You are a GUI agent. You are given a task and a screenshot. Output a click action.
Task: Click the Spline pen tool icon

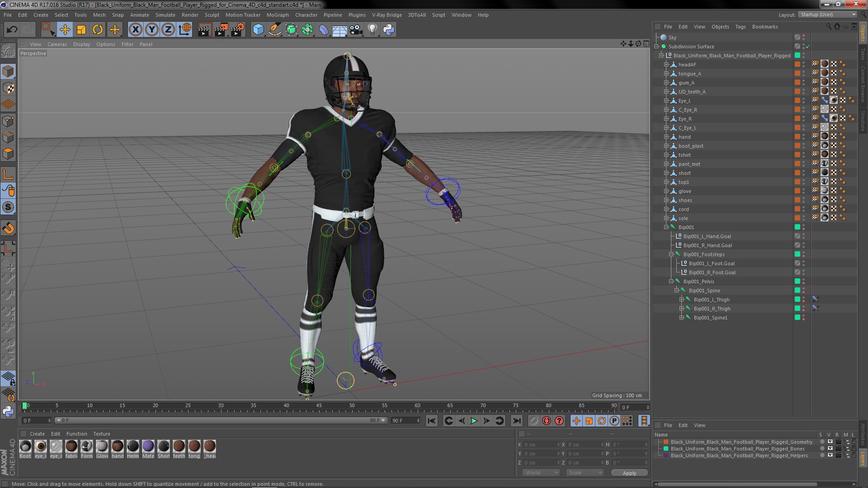tap(274, 30)
